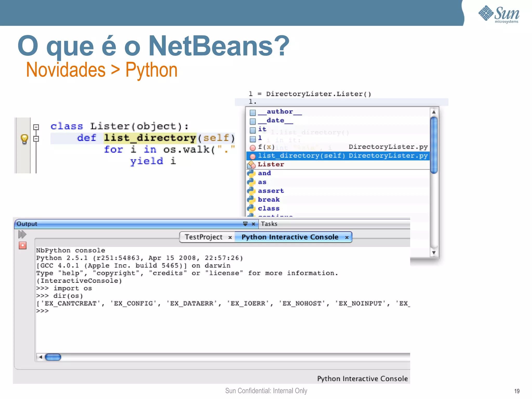Click the 'Output' panel title
Image resolution: width=532 pixels, height=399 pixels.
[x=27, y=224]
